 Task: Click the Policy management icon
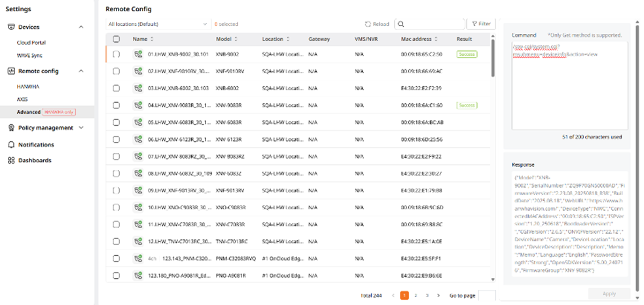[x=11, y=128]
